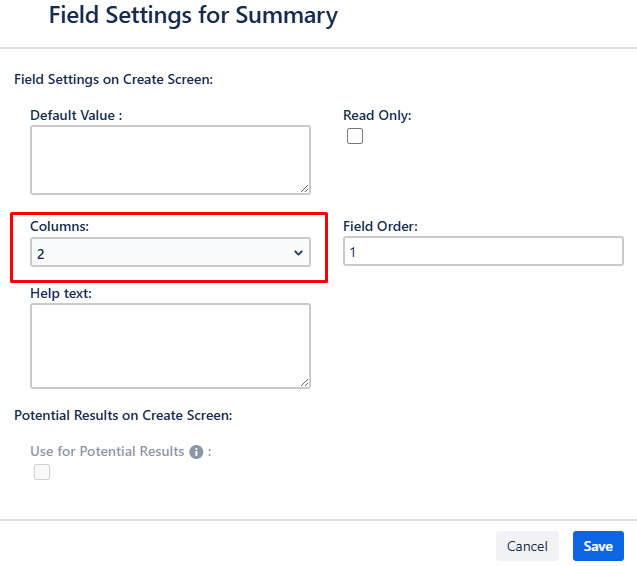The height and width of the screenshot is (566, 637).
Task: Click the Potential Results info icon
Action: coord(196,452)
